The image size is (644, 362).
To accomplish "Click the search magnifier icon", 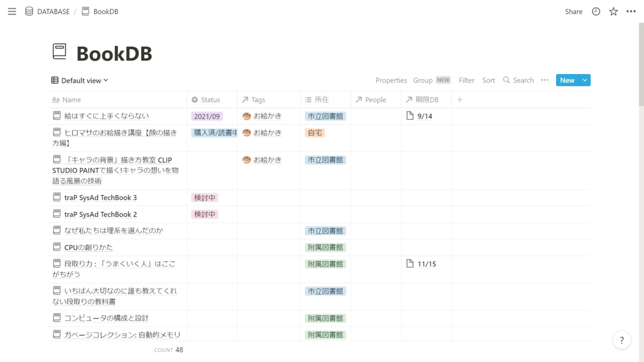I will point(506,80).
